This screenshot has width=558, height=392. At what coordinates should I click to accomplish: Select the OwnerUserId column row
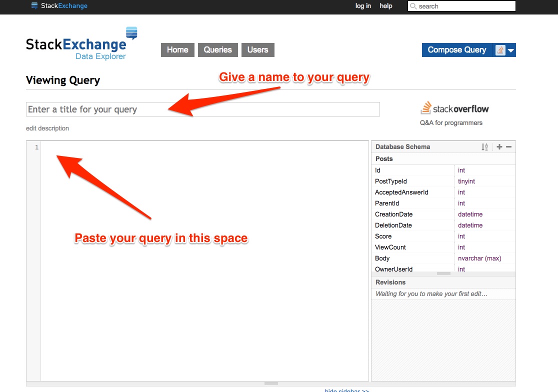click(x=443, y=268)
